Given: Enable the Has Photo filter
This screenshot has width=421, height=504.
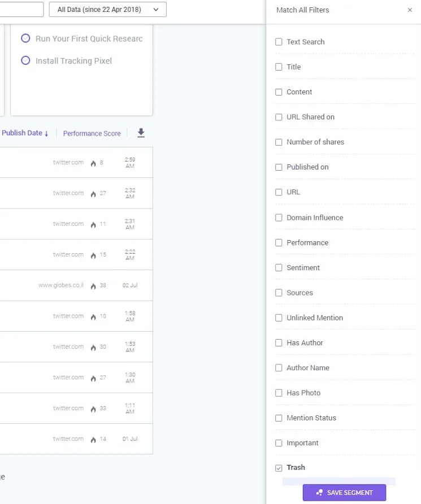Looking at the screenshot, I should coord(279,393).
